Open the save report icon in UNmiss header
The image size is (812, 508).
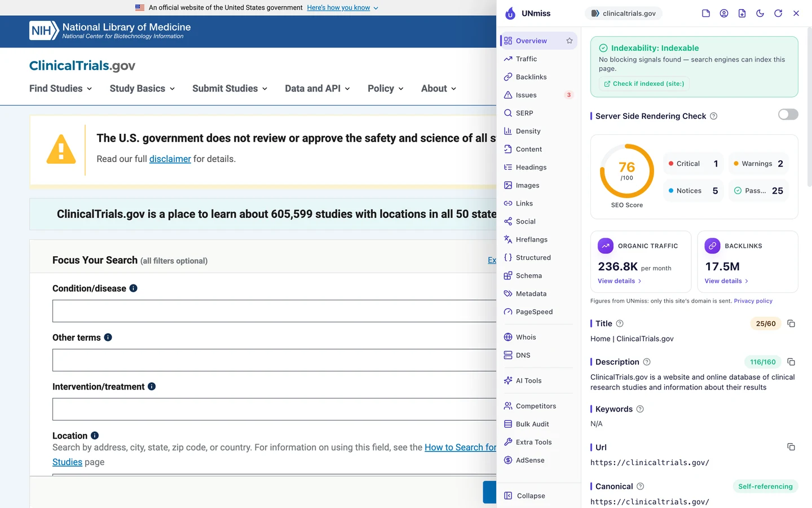point(706,13)
